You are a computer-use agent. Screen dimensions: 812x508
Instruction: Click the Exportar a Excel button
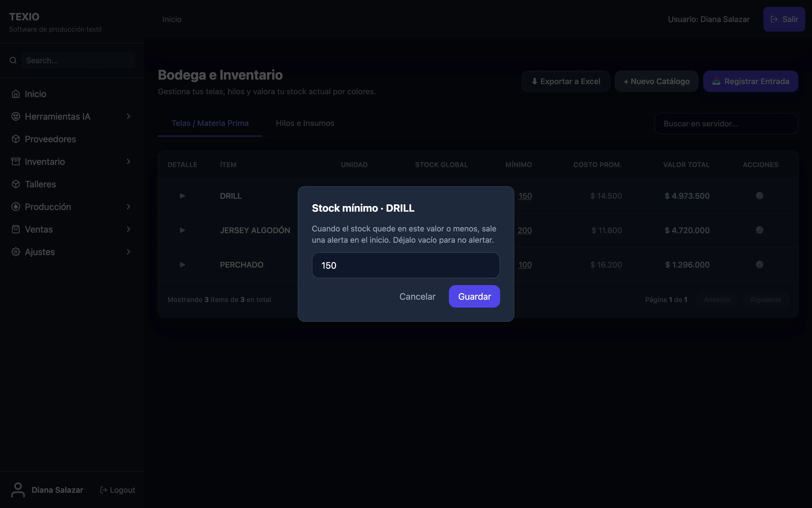click(566, 81)
